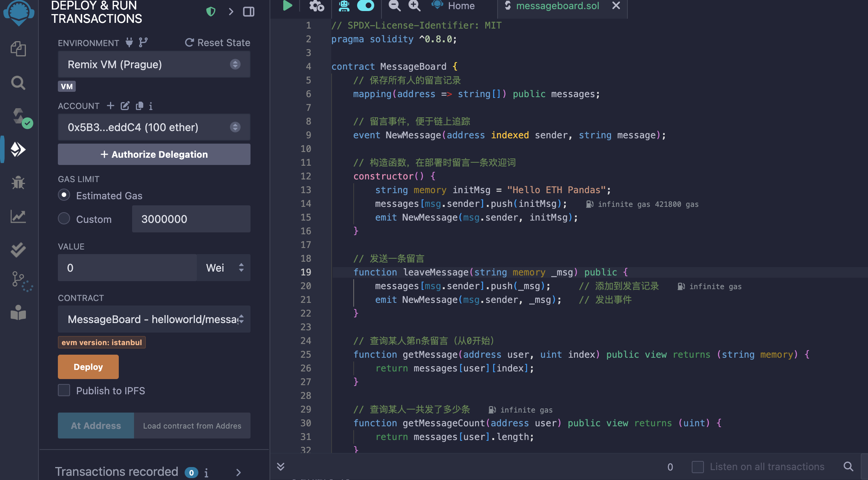The height and width of the screenshot is (480, 868).
Task: Open the MessageBoard contract dropdown
Action: click(154, 319)
